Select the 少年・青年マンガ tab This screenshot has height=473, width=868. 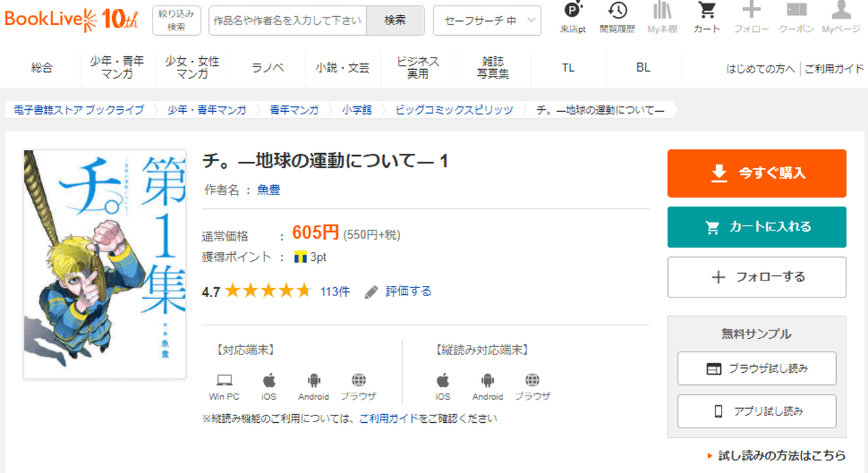pyautogui.click(x=117, y=68)
